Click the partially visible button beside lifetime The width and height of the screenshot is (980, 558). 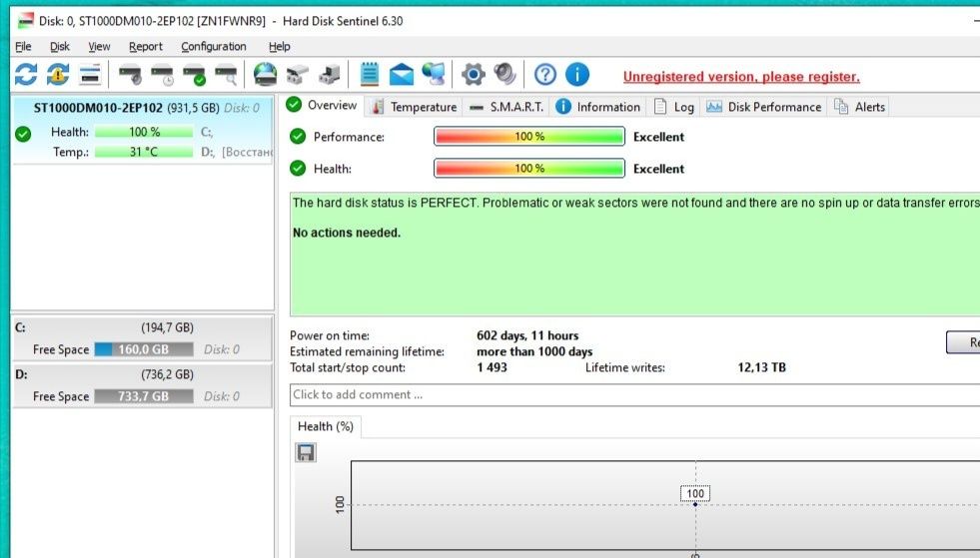963,342
